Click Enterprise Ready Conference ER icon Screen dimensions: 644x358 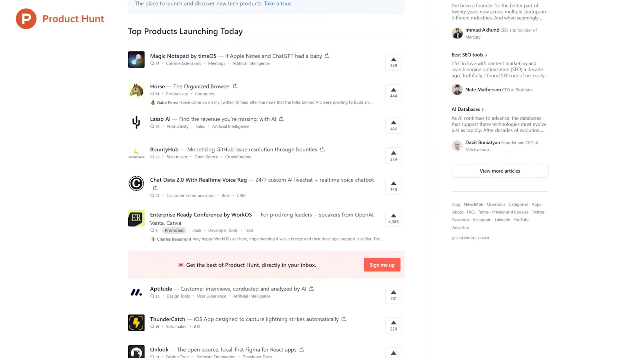pos(136,218)
